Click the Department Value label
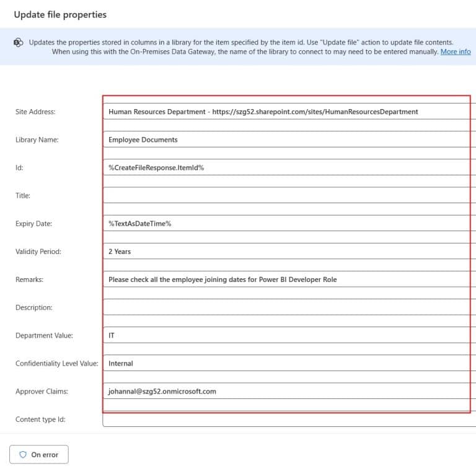476x474 pixels. point(44,335)
